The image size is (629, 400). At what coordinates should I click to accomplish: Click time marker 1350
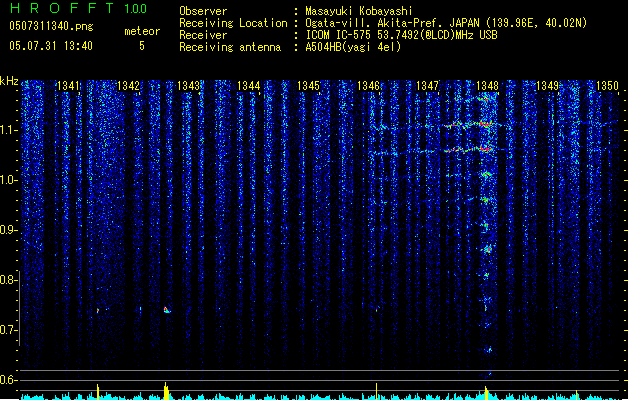pyautogui.click(x=607, y=86)
